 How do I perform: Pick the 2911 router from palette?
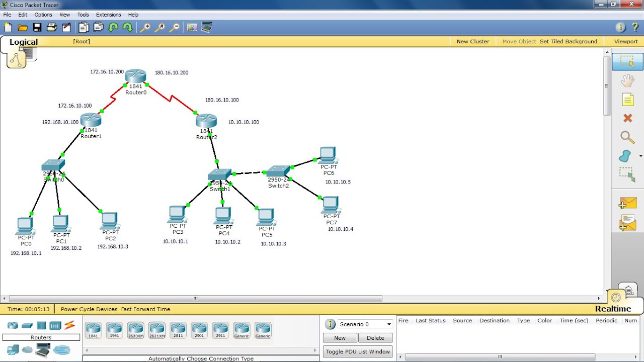tap(220, 330)
